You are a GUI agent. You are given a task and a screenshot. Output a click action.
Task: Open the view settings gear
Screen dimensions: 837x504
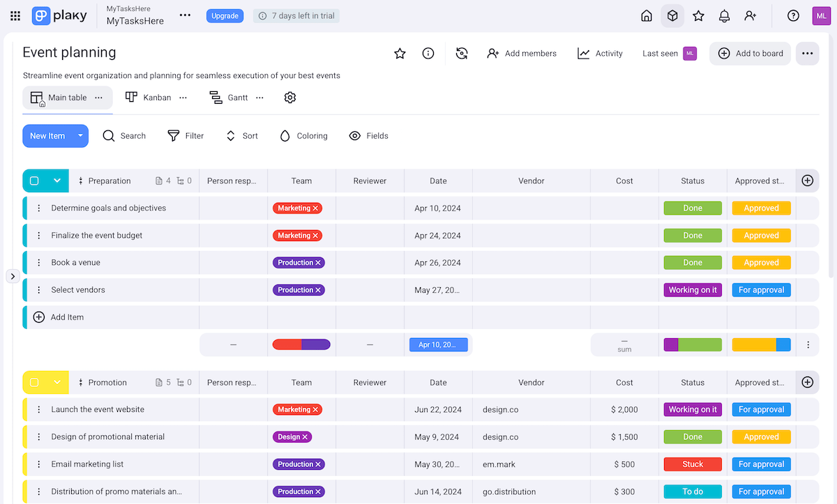coord(290,98)
